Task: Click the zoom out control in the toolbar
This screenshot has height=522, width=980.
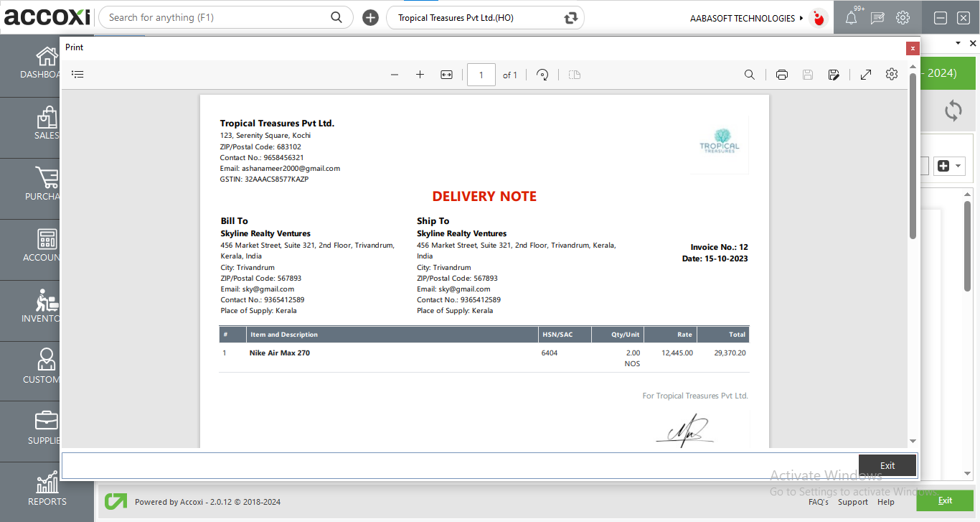Action: coord(394,74)
